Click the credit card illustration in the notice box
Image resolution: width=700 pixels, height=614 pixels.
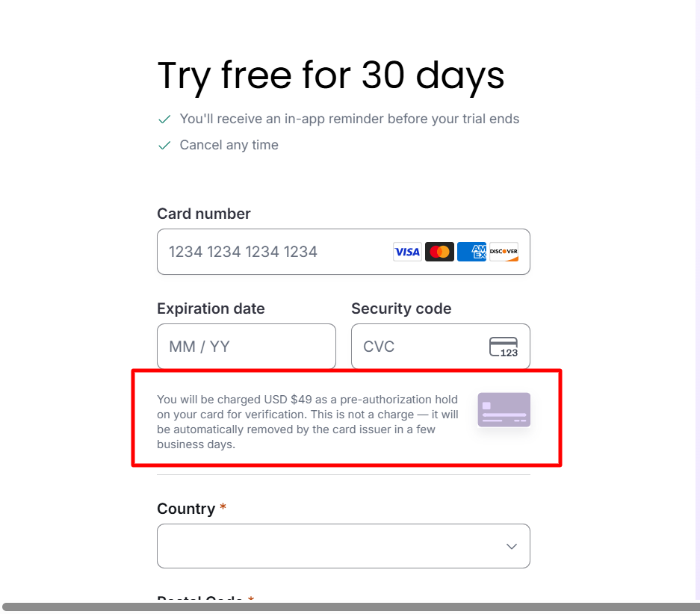504,409
